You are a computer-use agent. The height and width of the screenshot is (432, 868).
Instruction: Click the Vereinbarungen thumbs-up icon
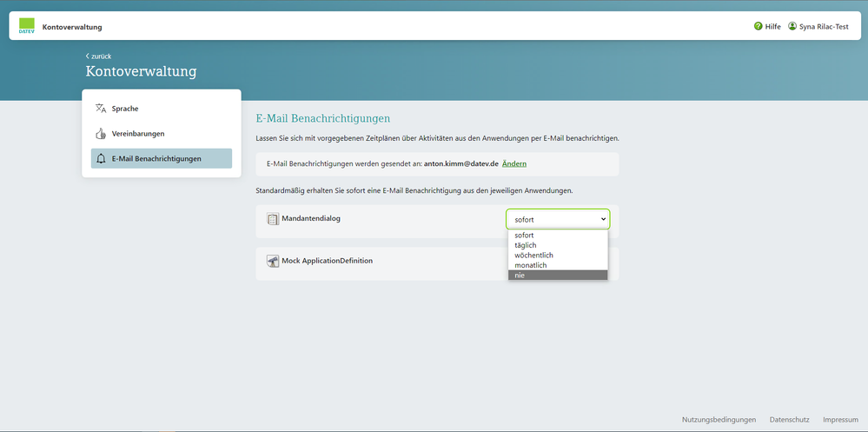tap(101, 134)
